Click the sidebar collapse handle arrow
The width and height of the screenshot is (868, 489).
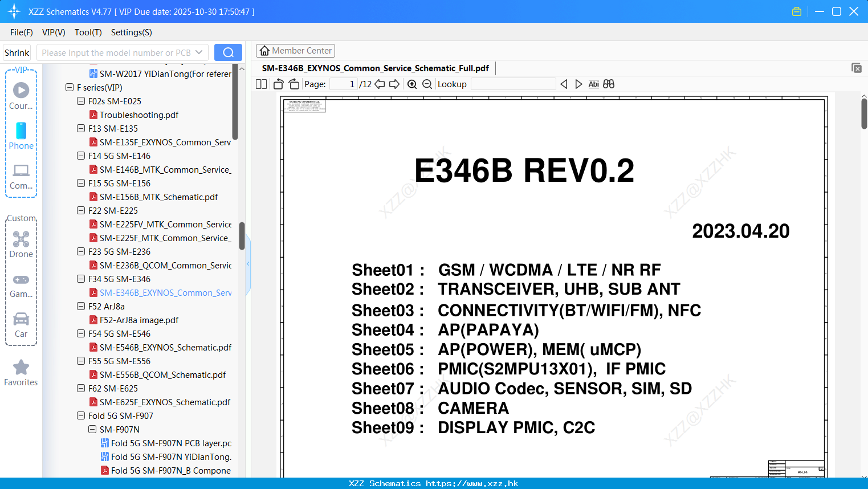pyautogui.click(x=248, y=264)
